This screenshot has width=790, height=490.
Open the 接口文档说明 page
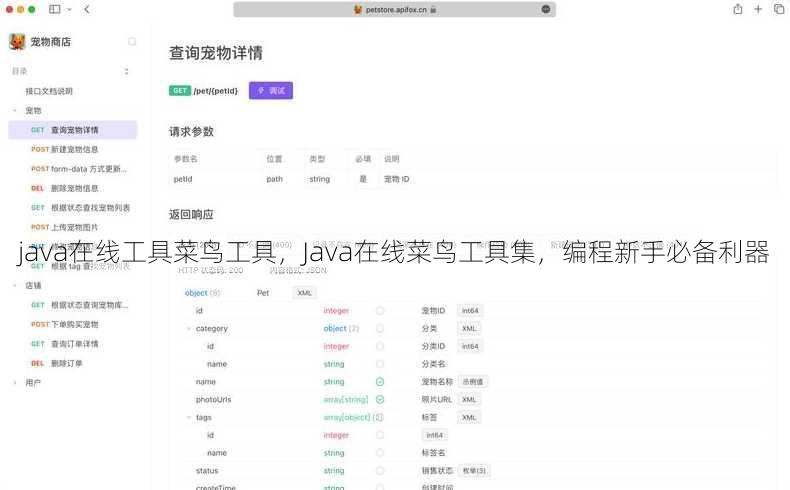(49, 91)
